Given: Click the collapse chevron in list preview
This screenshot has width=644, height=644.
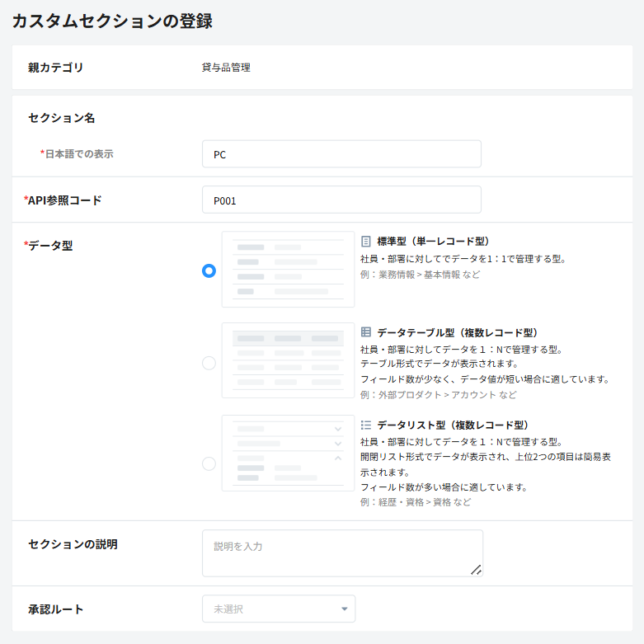Looking at the screenshot, I should point(338,458).
